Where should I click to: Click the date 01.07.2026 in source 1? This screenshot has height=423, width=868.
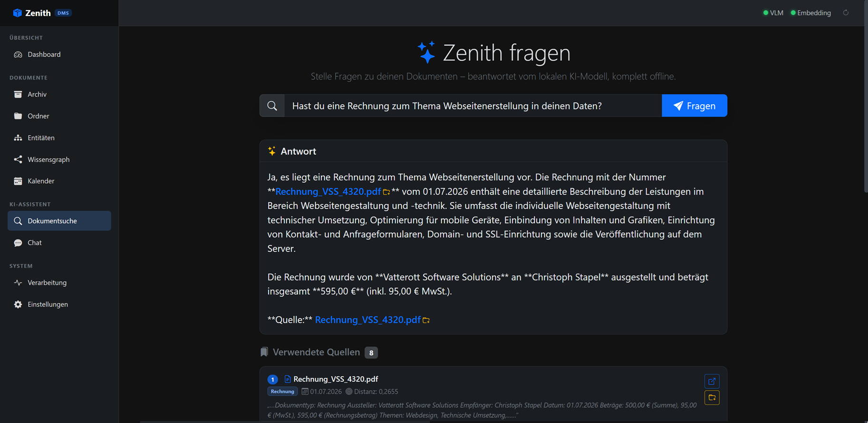pyautogui.click(x=326, y=392)
